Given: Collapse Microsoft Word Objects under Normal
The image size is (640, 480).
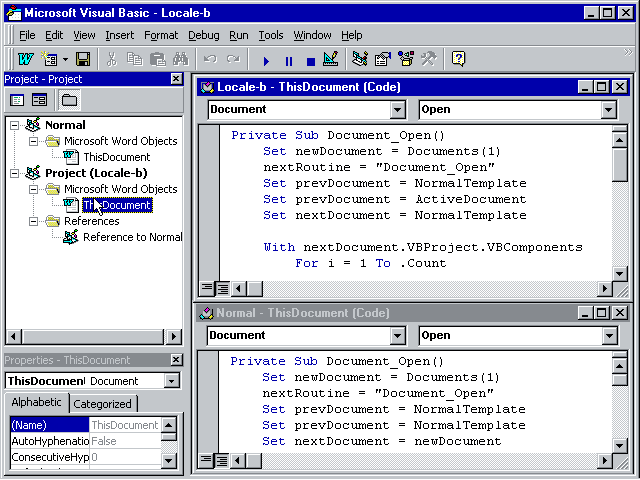Looking at the screenshot, I should pyautogui.click(x=33, y=141).
